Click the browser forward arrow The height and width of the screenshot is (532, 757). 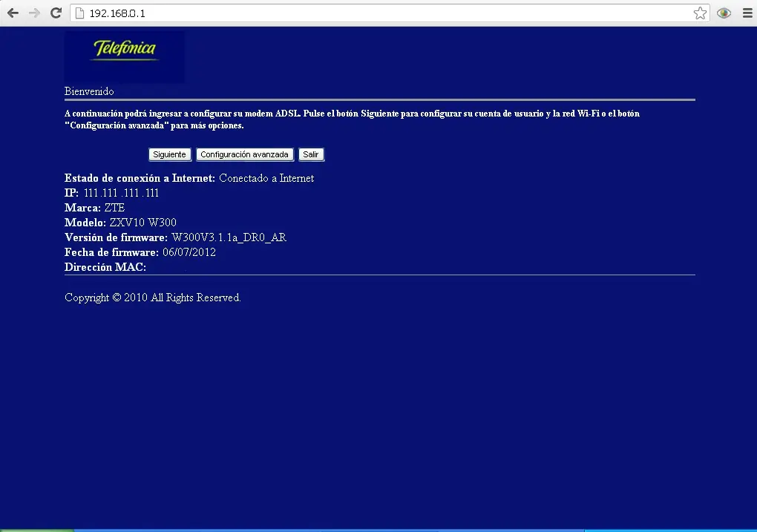tap(34, 13)
